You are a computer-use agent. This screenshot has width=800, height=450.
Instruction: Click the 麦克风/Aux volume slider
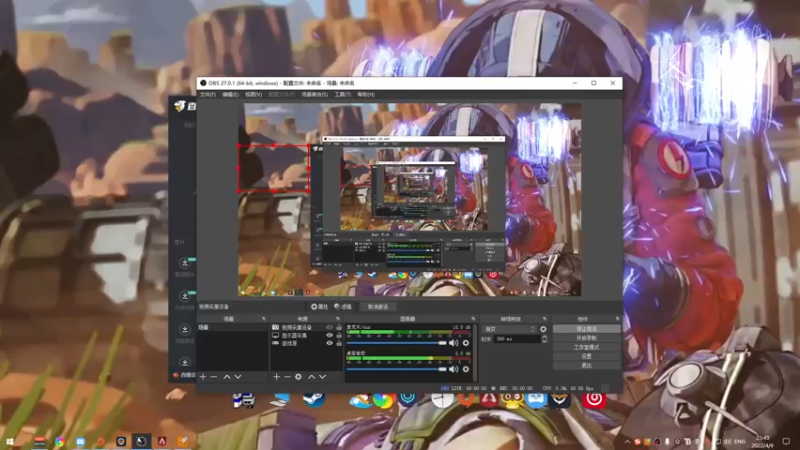tap(396, 343)
